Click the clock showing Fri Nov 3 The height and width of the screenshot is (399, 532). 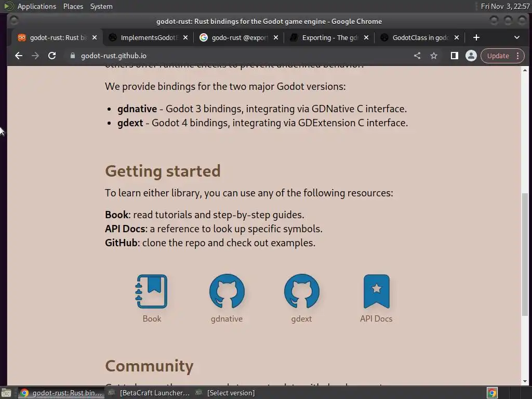pyautogui.click(x=505, y=6)
